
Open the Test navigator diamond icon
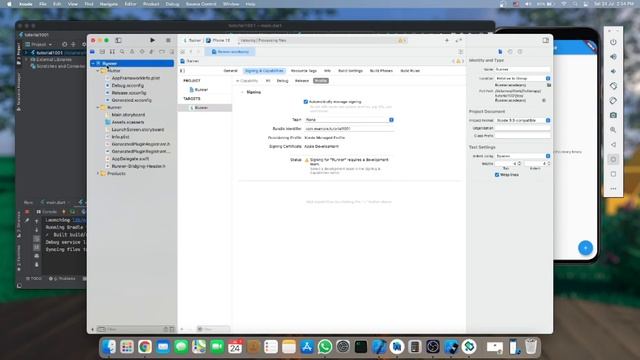[x=142, y=52]
